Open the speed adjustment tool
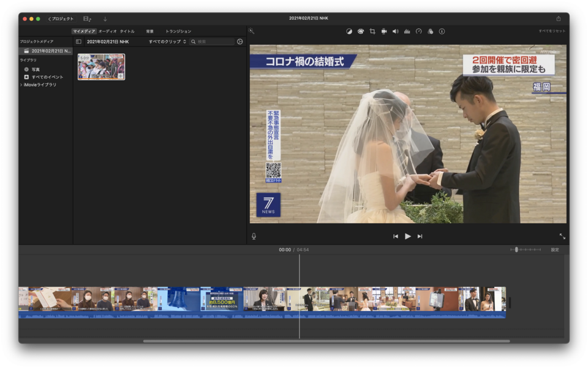Screen dimensions: 588x368 point(418,31)
